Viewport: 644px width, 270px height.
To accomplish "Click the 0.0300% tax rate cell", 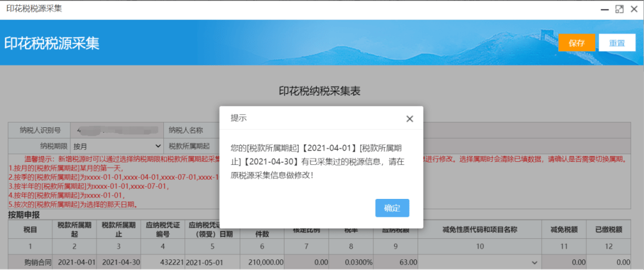I will 351,262.
